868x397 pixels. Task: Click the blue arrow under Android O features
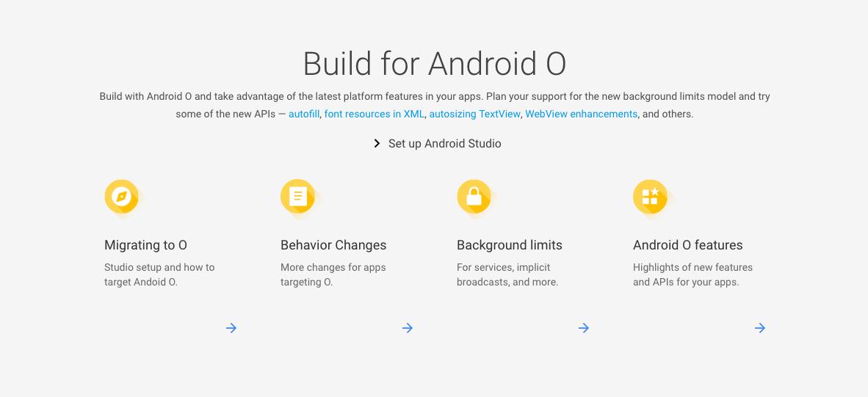(760, 328)
